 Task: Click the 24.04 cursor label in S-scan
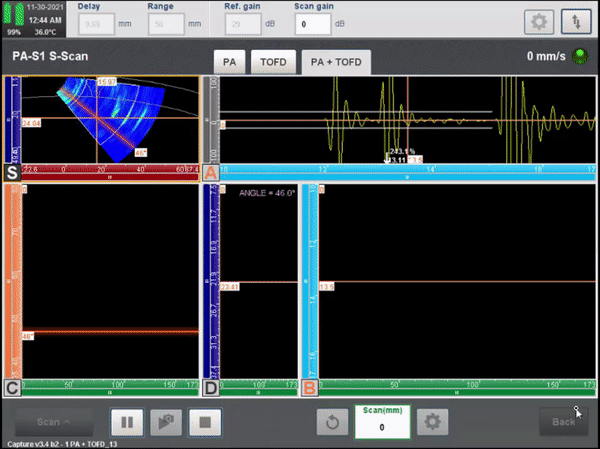click(31, 123)
